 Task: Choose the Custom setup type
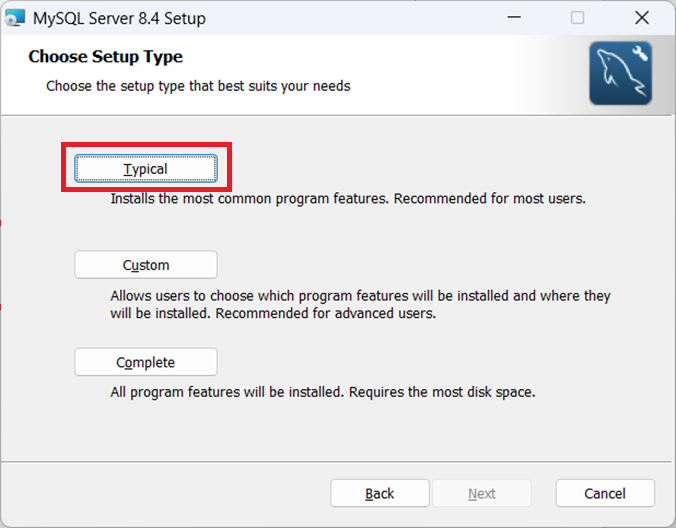(x=146, y=265)
